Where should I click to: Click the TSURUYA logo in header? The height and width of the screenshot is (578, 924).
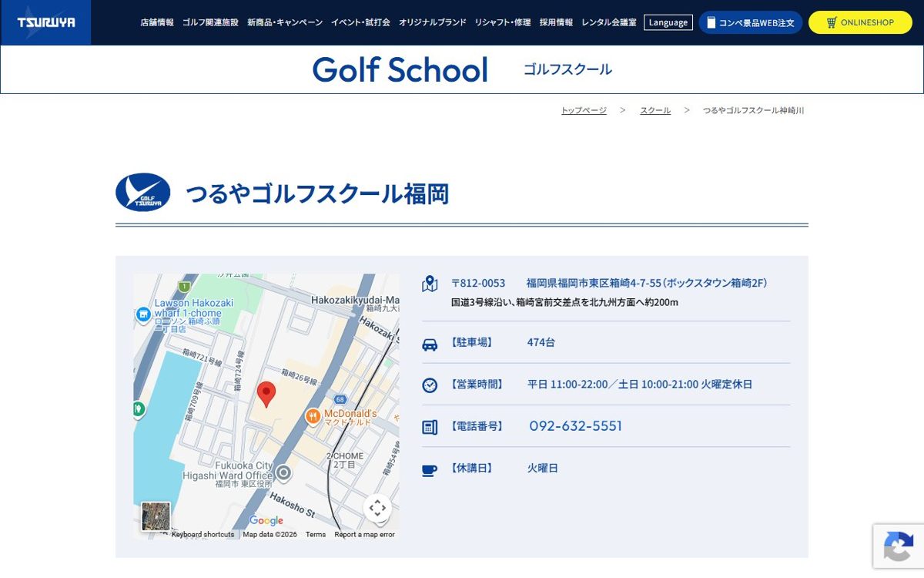click(x=46, y=22)
